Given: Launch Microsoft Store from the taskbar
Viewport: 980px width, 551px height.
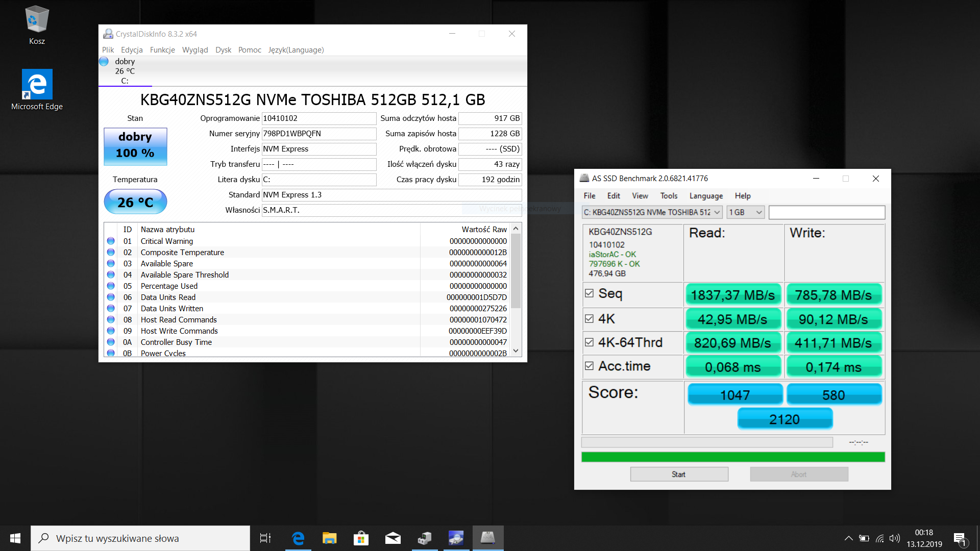Looking at the screenshot, I should [361, 538].
